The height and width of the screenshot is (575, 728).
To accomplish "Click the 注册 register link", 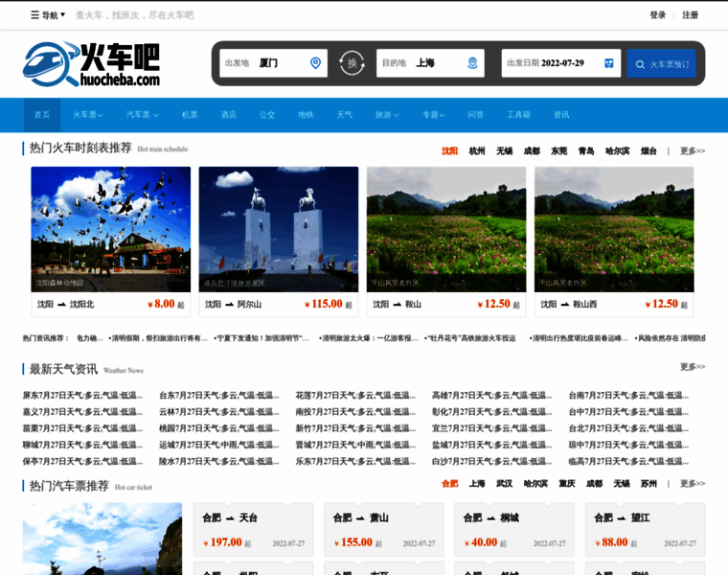I will pos(690,15).
